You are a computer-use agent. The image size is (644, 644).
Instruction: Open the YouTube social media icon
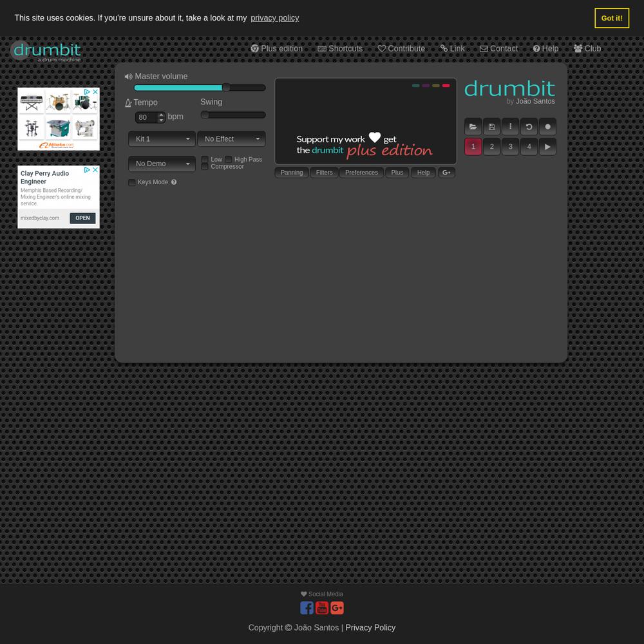click(x=322, y=608)
